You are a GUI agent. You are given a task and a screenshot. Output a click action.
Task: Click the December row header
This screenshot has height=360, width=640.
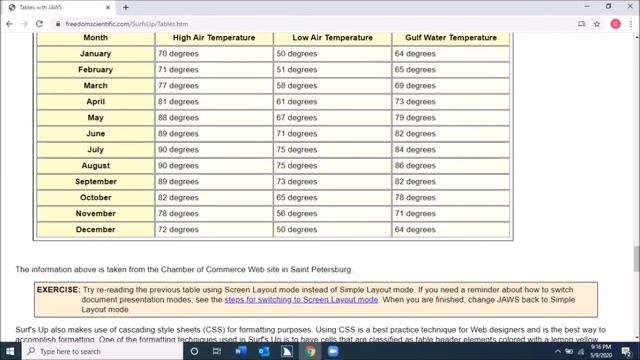pos(96,229)
